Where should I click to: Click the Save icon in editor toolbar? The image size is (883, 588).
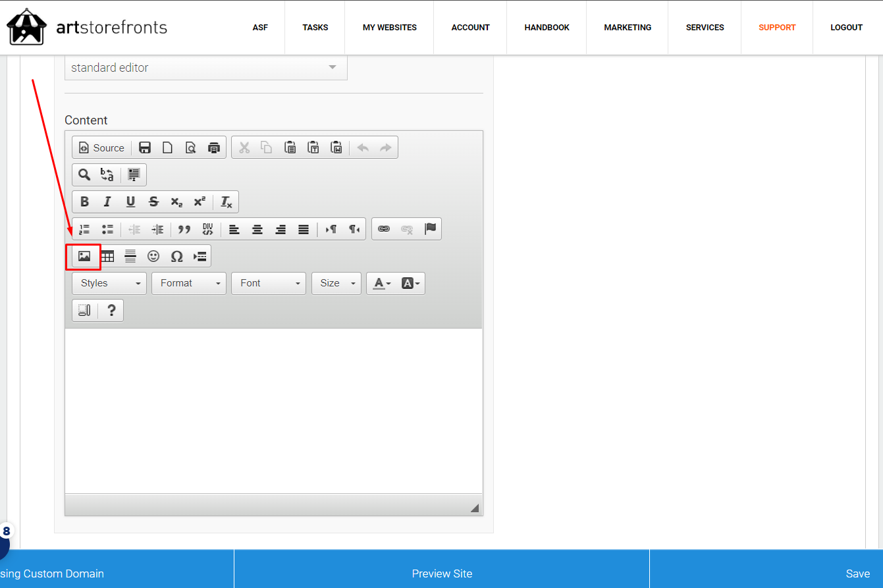[145, 147]
